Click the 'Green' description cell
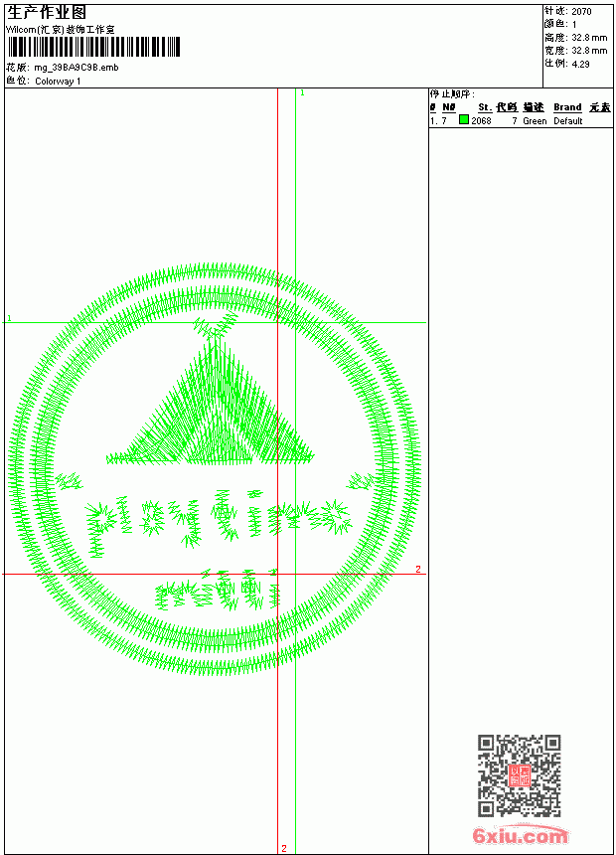Image resolution: width=616 pixels, height=855 pixels. (535, 121)
